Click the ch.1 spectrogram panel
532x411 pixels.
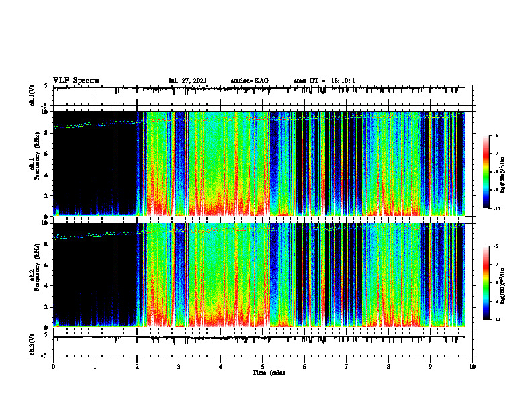point(263,164)
